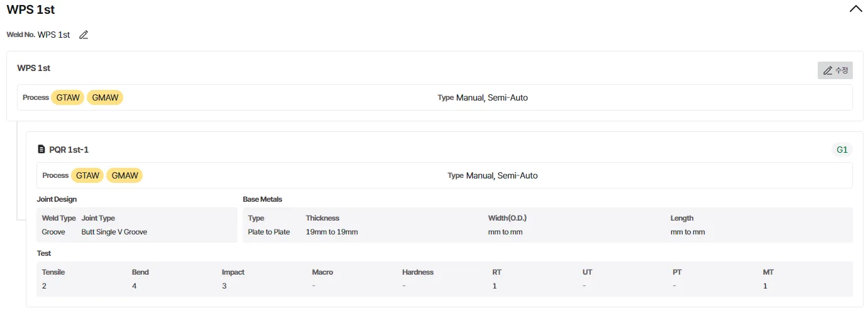
Task: Click Manual, Semi-Auto type in WPS 1st card
Action: (492, 97)
